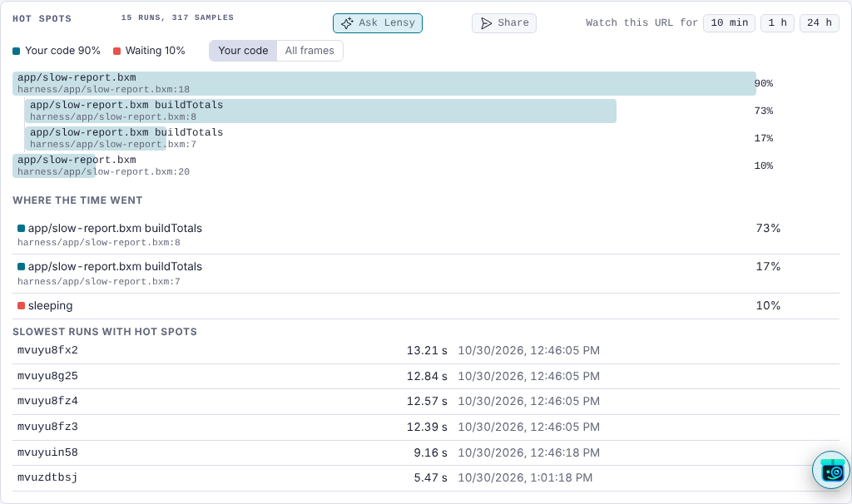Click the 13.21 s duration value
This screenshot has height=504, width=852.
click(427, 351)
